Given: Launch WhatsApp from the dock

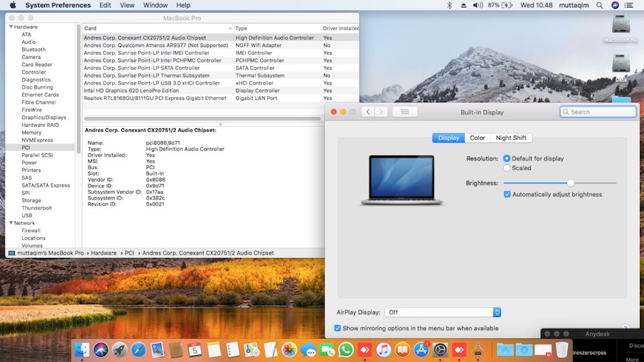Looking at the screenshot, I should pos(346,349).
